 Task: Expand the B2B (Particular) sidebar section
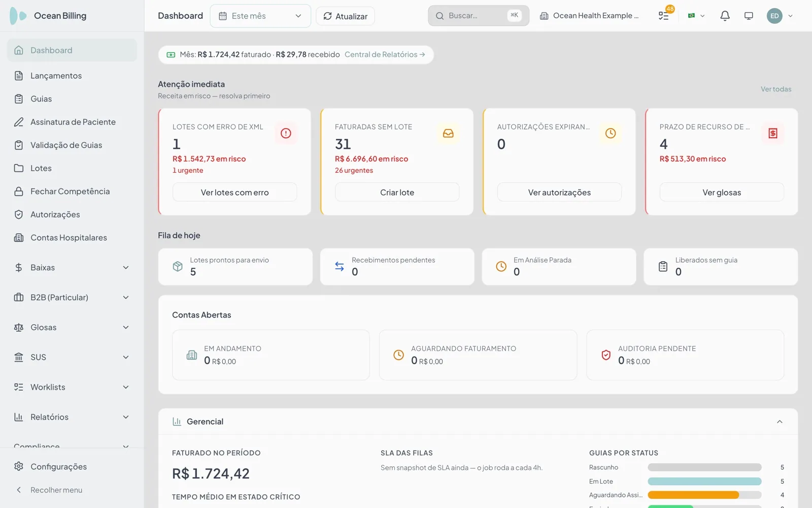coord(72,297)
